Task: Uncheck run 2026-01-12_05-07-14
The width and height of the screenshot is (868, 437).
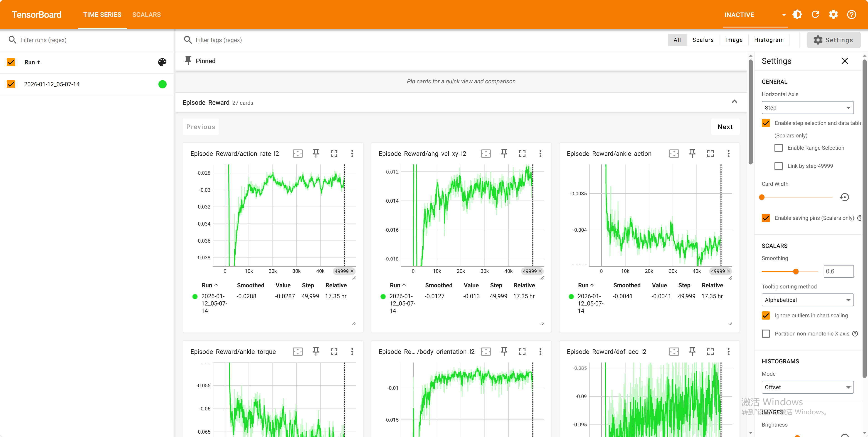Action: [11, 84]
